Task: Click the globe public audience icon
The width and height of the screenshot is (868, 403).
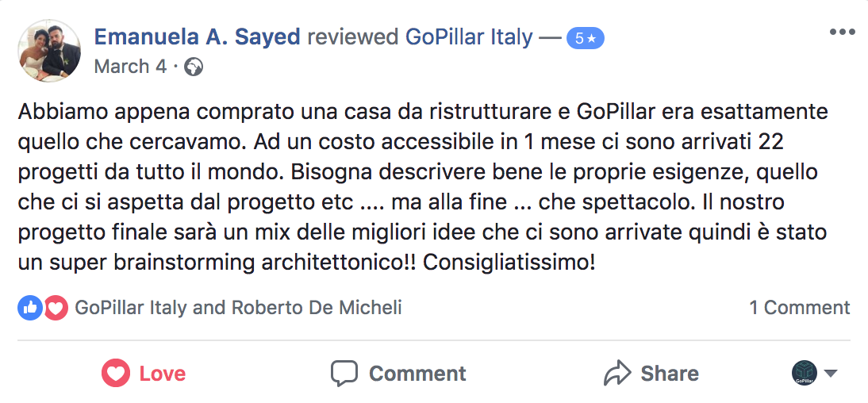Action: (193, 67)
